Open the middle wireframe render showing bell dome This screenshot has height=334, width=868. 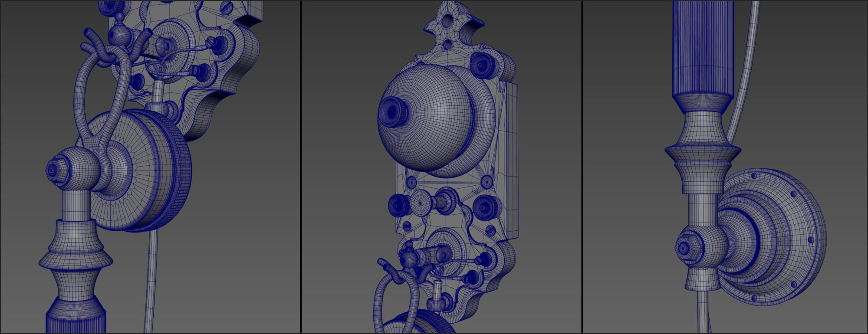[x=441, y=167]
